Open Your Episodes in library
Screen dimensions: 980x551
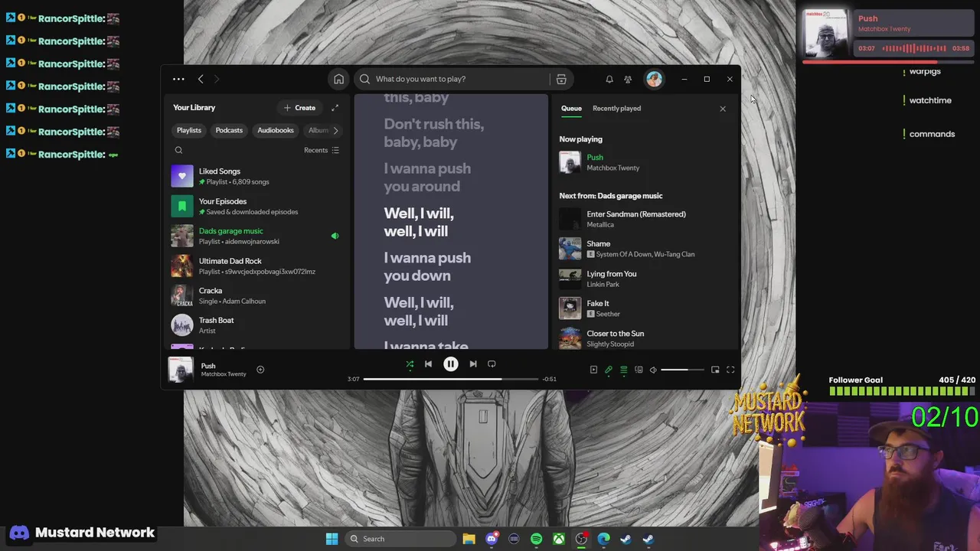[x=256, y=207]
